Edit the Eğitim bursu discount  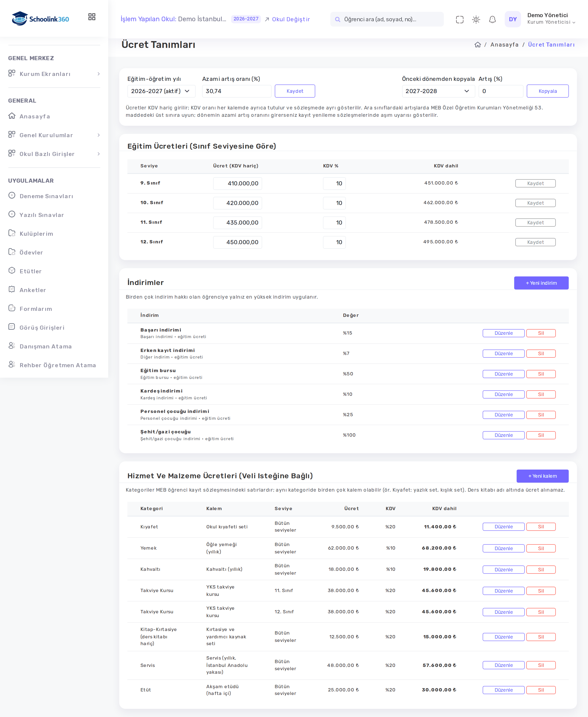click(x=503, y=374)
